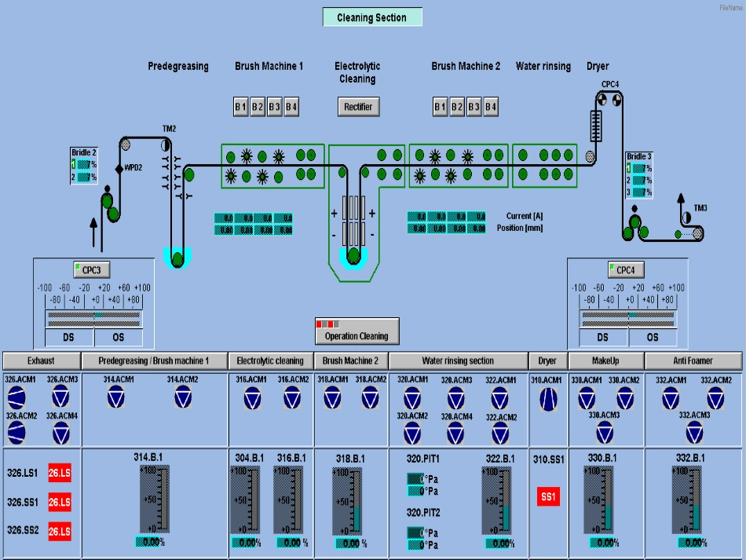
Task: Select the 332.ACM3 anti foamer pump icon
Action: click(694, 432)
